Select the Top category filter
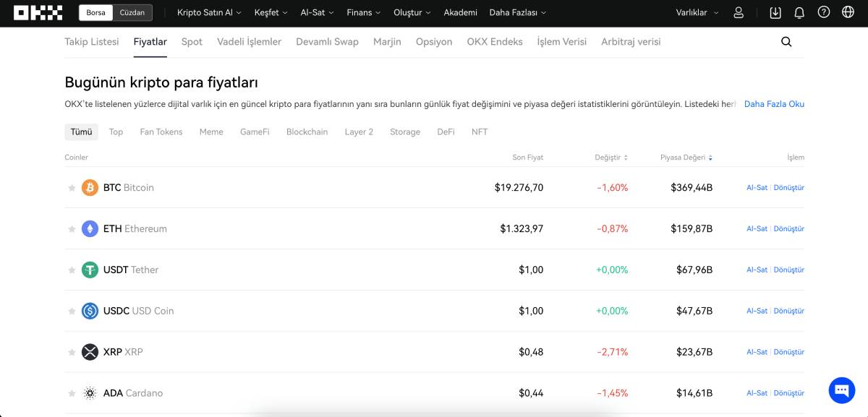The height and width of the screenshot is (417, 868). [116, 132]
